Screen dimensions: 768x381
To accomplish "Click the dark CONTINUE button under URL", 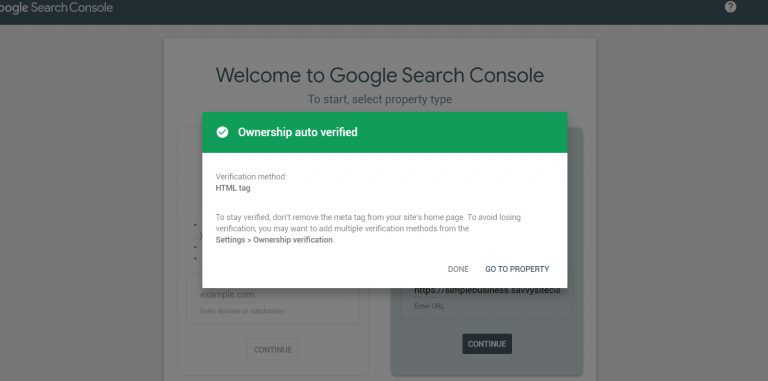I will click(x=487, y=344).
